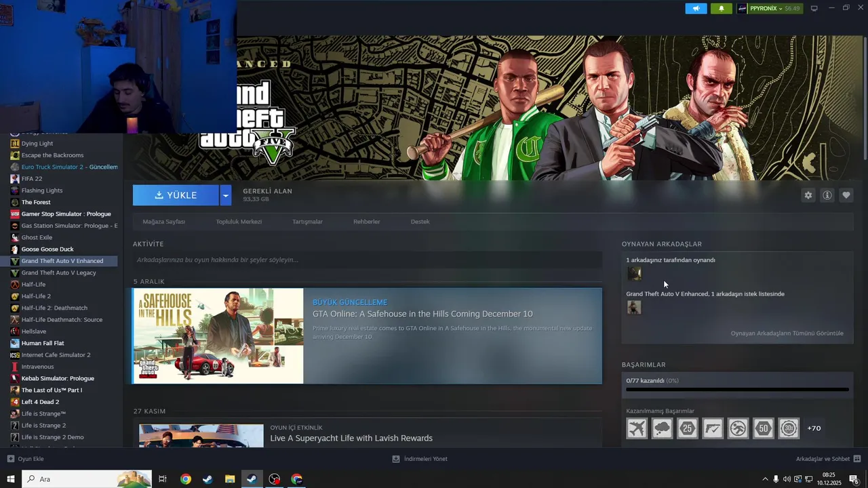This screenshot has height=488, width=868.
Task: Select Flashing Lights in library list
Action: coord(42,190)
